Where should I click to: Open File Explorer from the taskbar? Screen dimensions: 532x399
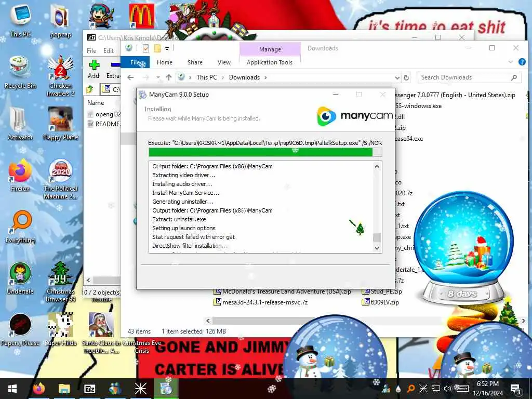coord(64,389)
